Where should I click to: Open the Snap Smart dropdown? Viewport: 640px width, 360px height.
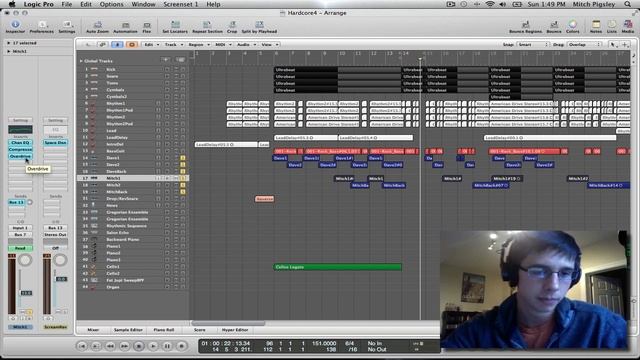coord(533,44)
